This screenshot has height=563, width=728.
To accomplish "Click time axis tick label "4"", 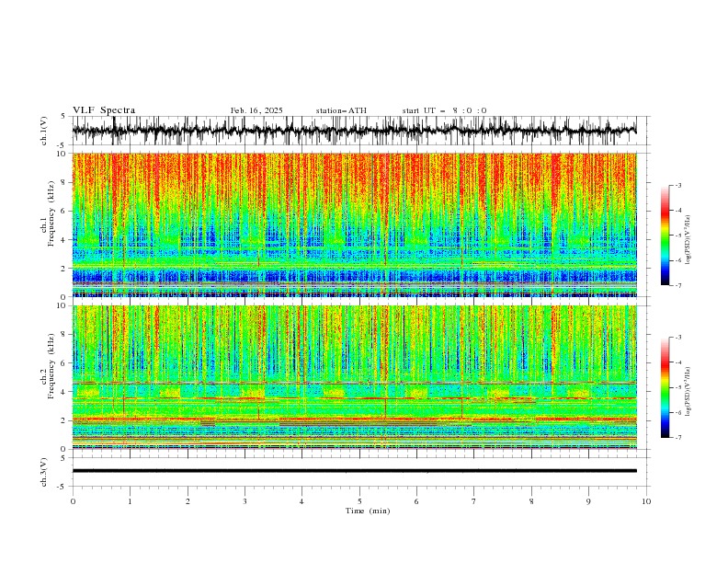I will (301, 501).
